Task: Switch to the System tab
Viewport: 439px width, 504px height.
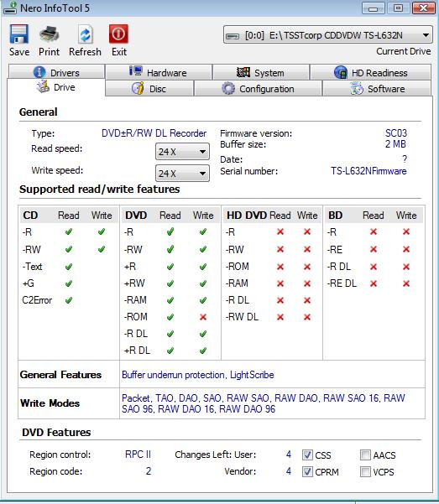Action: coord(261,72)
